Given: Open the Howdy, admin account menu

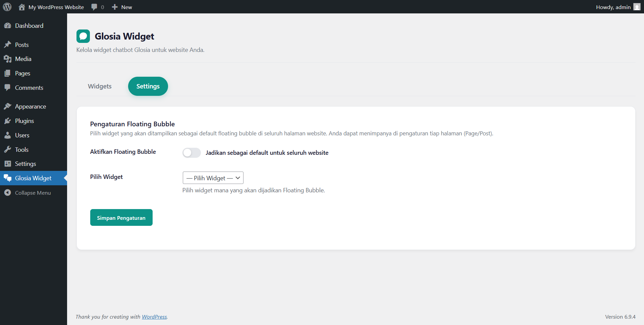Looking at the screenshot, I should point(618,7).
